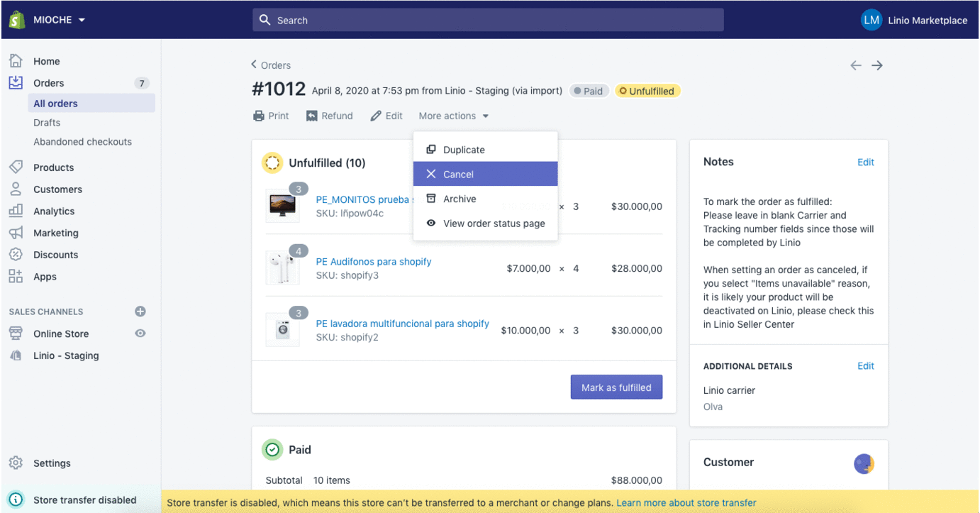980x513 pixels.
Task: Click the yellow Unfulfilled status badge
Action: click(x=647, y=91)
